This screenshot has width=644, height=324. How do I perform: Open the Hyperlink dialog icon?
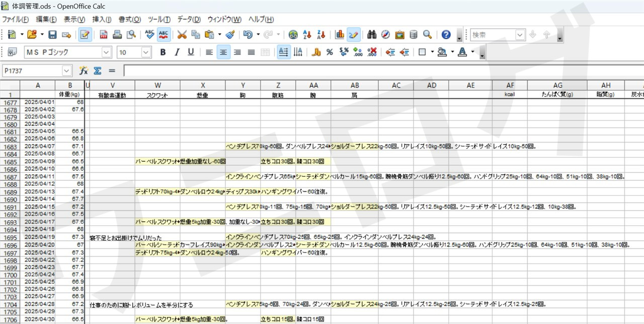coord(293,35)
